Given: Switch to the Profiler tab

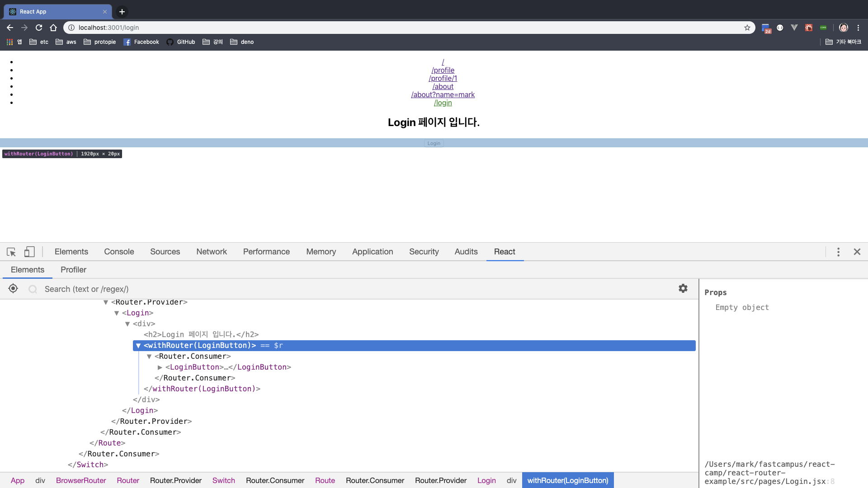Looking at the screenshot, I should (x=73, y=270).
